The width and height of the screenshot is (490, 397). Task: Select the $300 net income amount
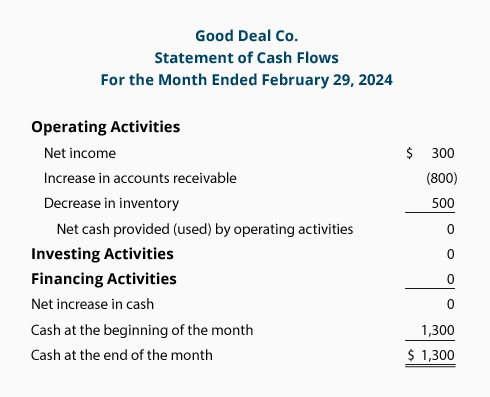[430, 153]
